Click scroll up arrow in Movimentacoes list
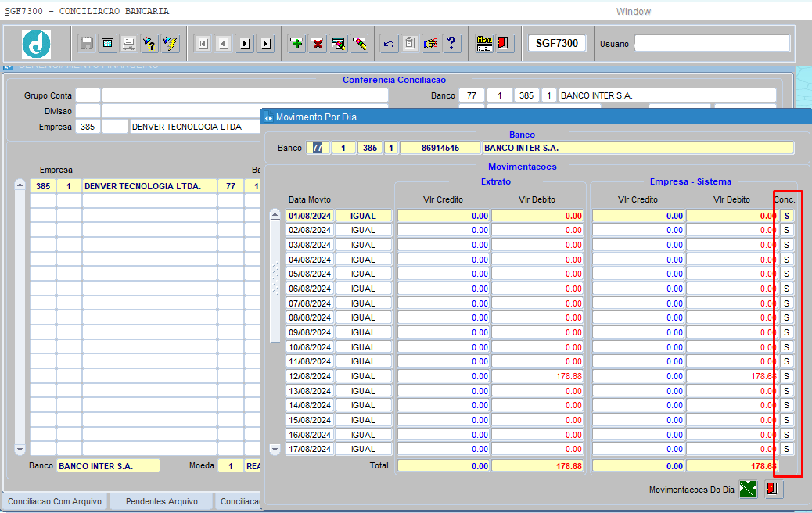This screenshot has width=812, height=513. click(275, 215)
